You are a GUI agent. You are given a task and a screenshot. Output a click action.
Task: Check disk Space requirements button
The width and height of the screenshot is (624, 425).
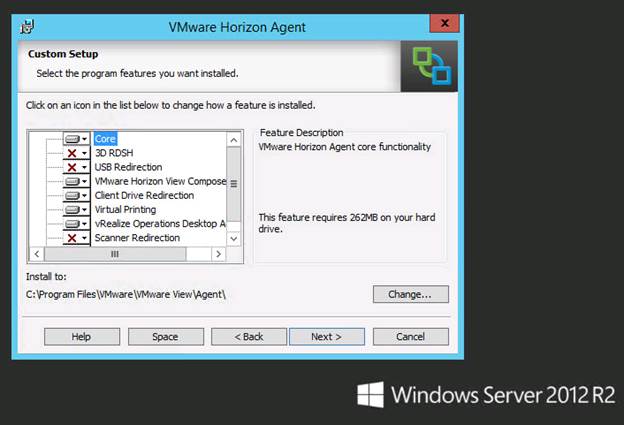[166, 337]
